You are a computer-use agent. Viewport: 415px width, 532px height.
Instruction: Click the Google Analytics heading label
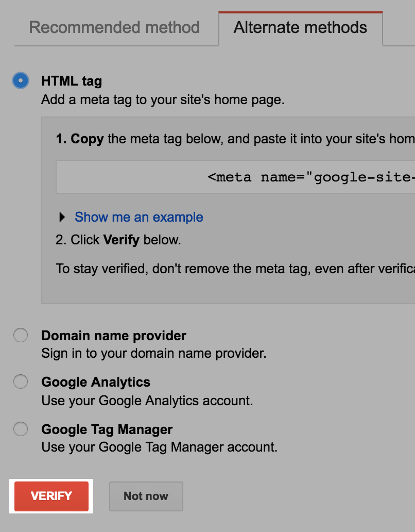click(x=96, y=382)
